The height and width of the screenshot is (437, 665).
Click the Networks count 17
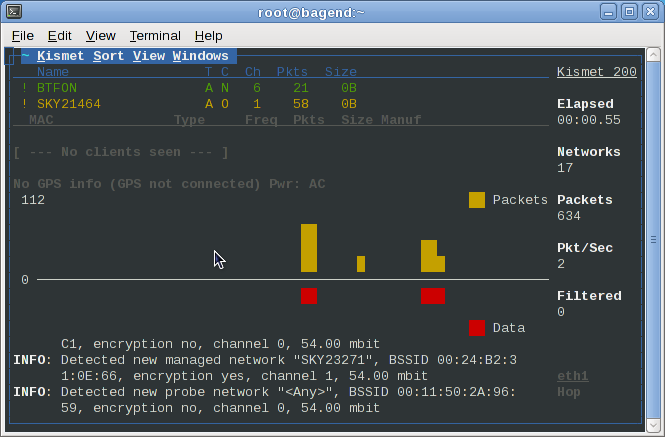[565, 168]
